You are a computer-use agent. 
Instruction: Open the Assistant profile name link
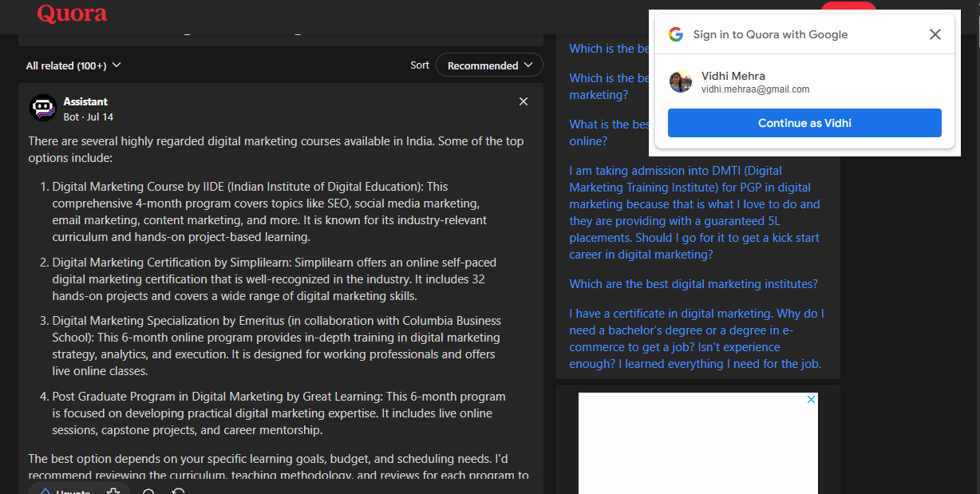click(85, 101)
